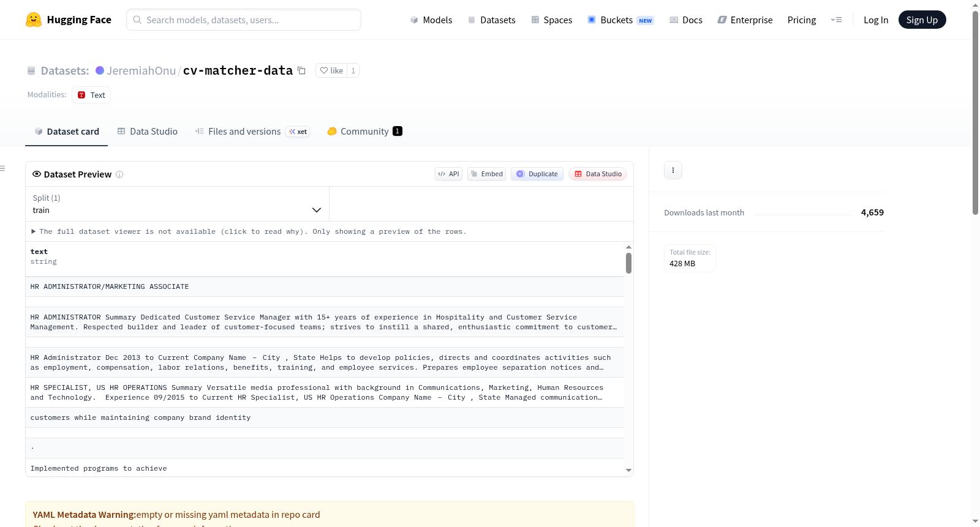This screenshot has height=527, width=980.
Task: Click the cv-matcher-data dataset name
Action: pyautogui.click(x=238, y=70)
